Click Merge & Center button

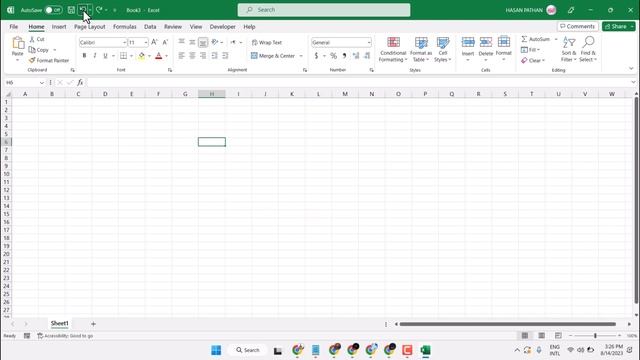pos(273,56)
